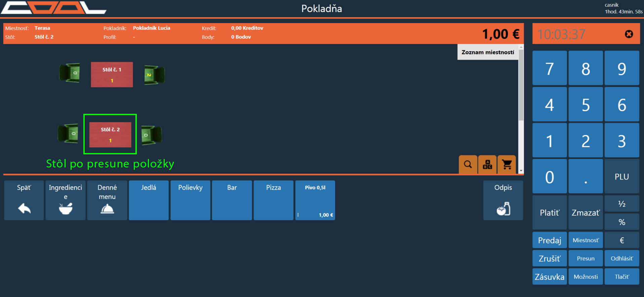Clear the display with the X icon

pyautogui.click(x=629, y=34)
